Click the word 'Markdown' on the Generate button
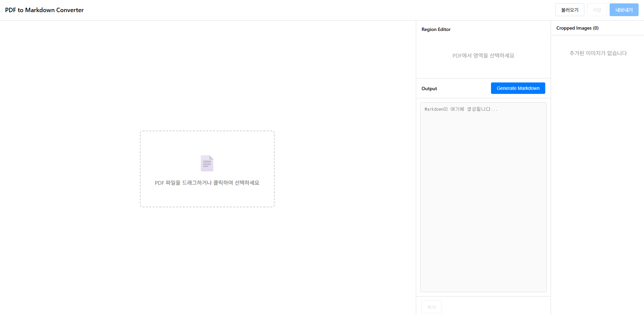 coord(528,88)
